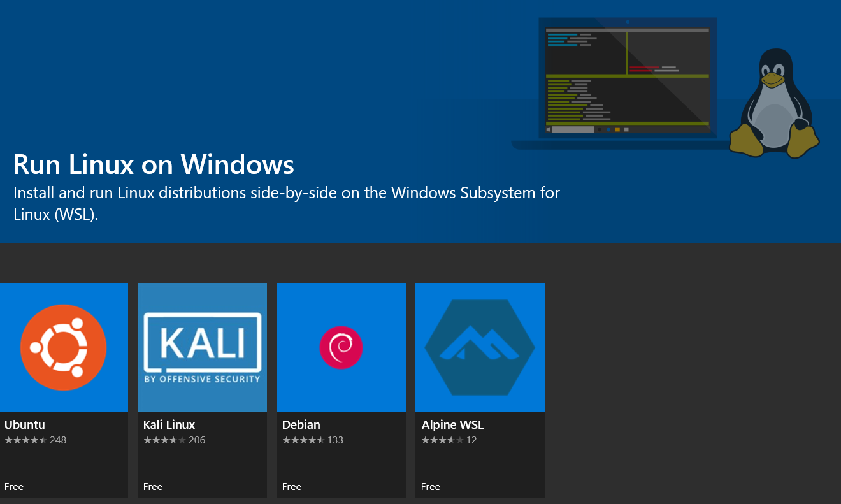
Task: Click the Tux penguin mascot
Action: pyautogui.click(x=773, y=105)
